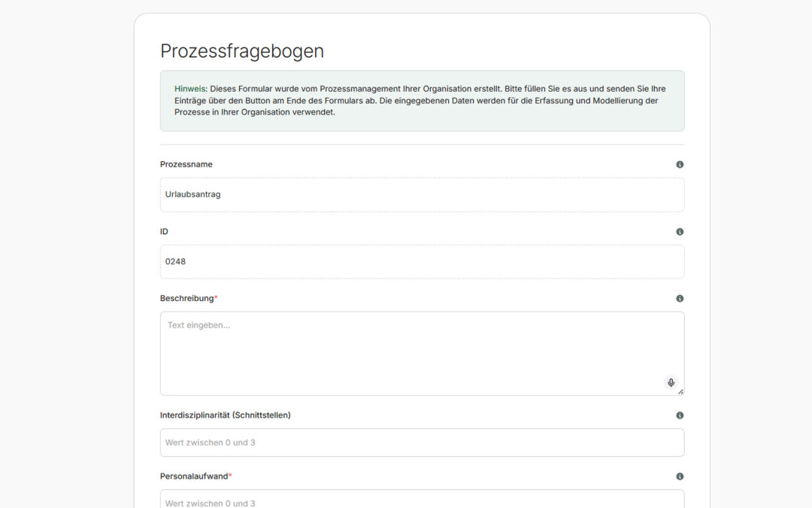Show info for Interdisziplinarität (Schnittstellen)

pyautogui.click(x=680, y=415)
